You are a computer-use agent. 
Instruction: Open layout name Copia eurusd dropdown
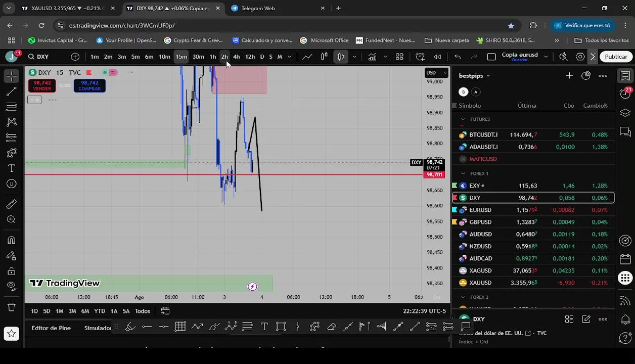click(546, 57)
